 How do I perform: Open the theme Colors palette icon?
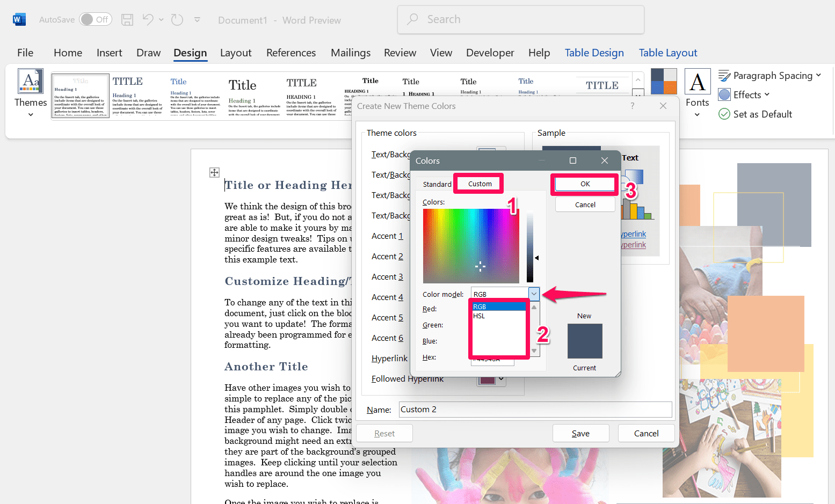tap(664, 82)
